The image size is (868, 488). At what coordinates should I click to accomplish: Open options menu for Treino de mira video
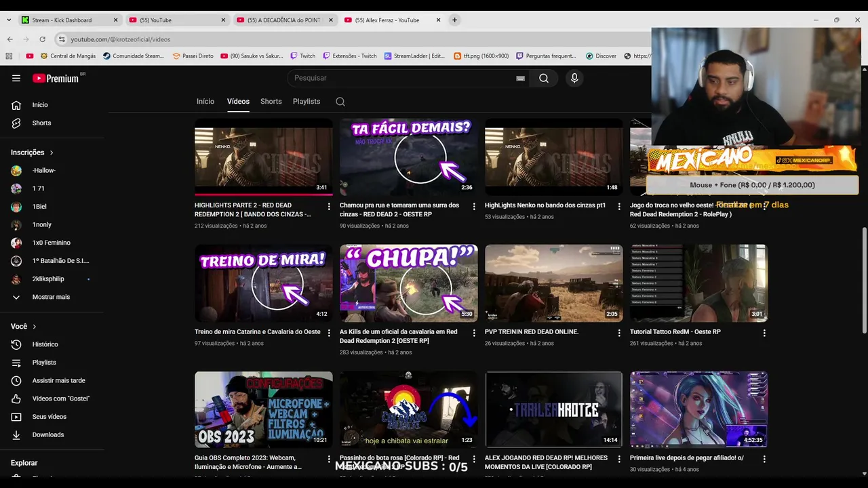(329, 333)
